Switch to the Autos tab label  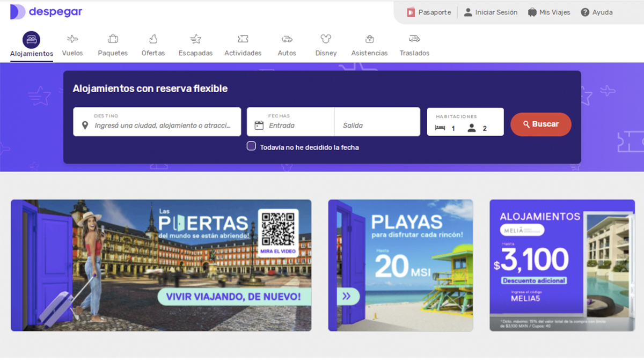point(287,53)
